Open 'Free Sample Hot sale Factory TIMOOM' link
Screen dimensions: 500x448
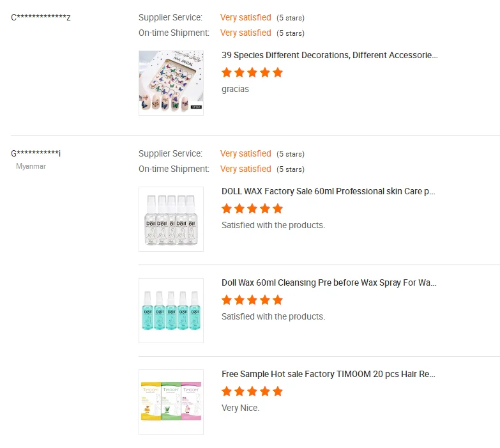(328, 374)
